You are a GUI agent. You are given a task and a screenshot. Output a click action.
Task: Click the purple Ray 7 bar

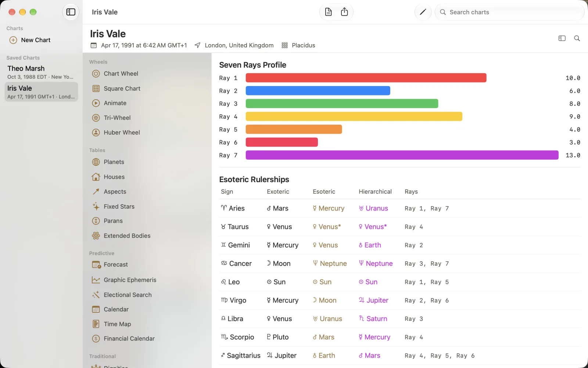click(x=402, y=155)
